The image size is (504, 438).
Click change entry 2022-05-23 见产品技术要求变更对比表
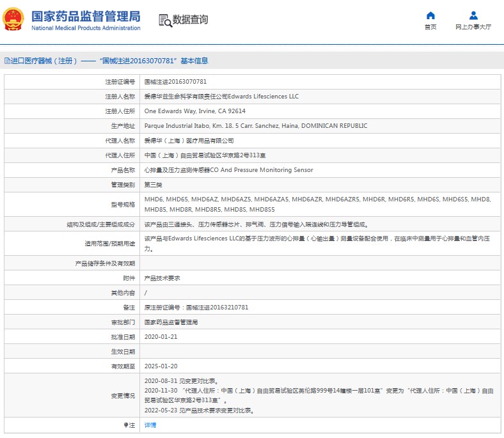(x=200, y=411)
